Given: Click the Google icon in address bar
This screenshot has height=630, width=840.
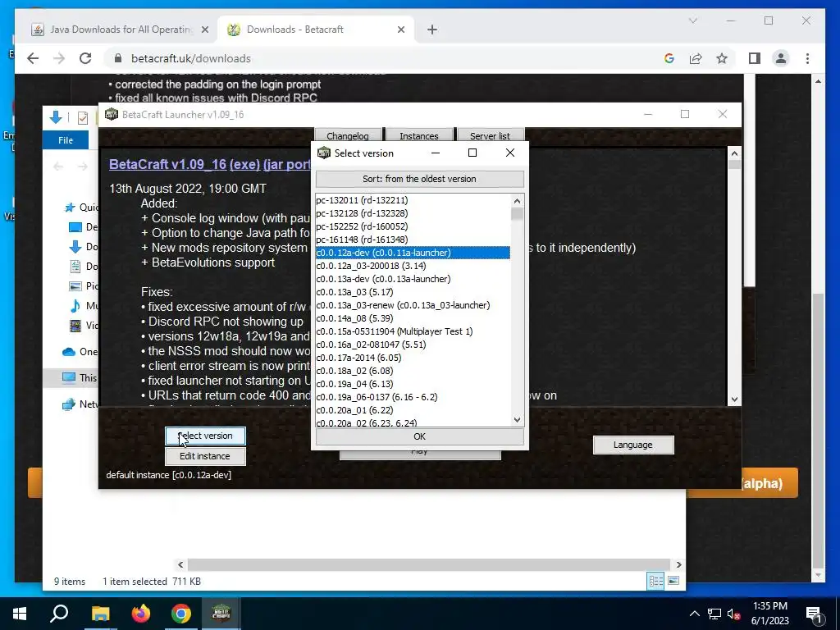Looking at the screenshot, I should click(669, 58).
